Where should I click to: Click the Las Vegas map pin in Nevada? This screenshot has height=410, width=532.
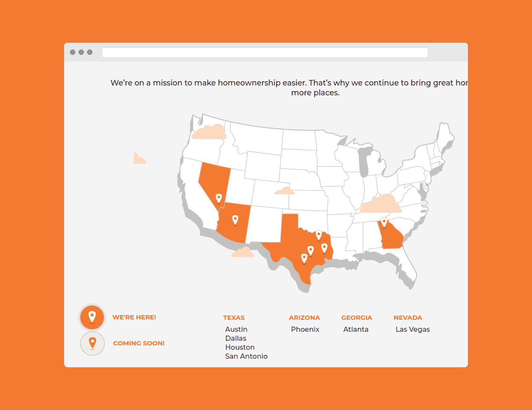(x=219, y=198)
